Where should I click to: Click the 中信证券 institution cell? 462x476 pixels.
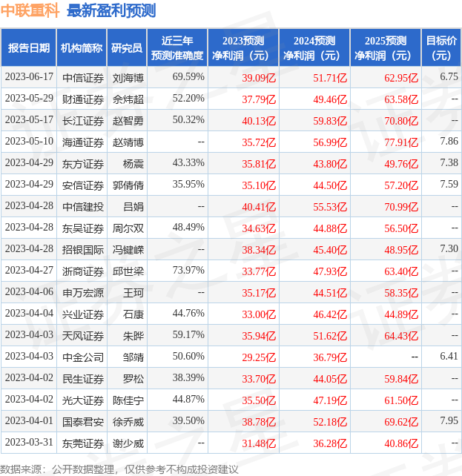[83, 78]
